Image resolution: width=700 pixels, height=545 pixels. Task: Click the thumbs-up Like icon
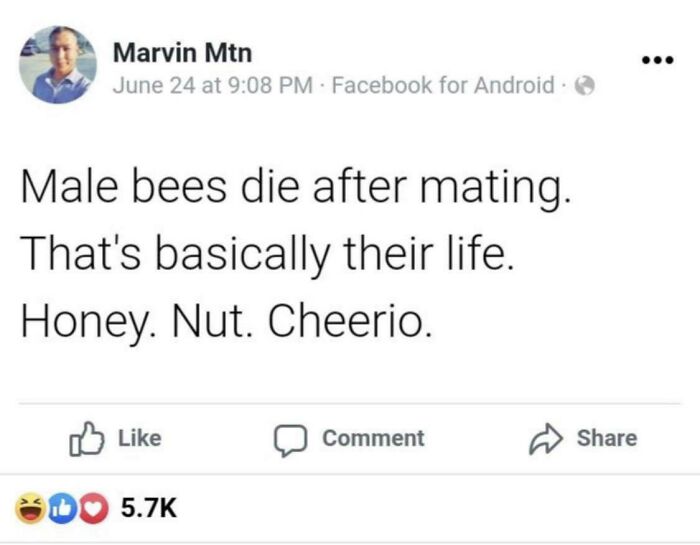[x=85, y=438]
